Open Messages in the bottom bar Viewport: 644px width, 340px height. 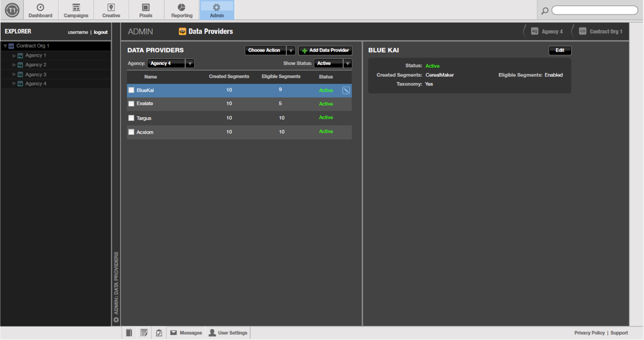coord(186,333)
